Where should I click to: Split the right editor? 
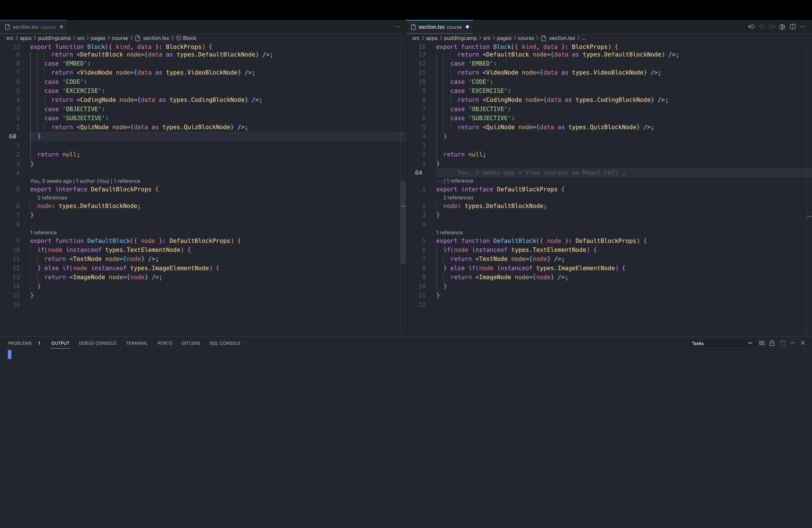tap(793, 27)
